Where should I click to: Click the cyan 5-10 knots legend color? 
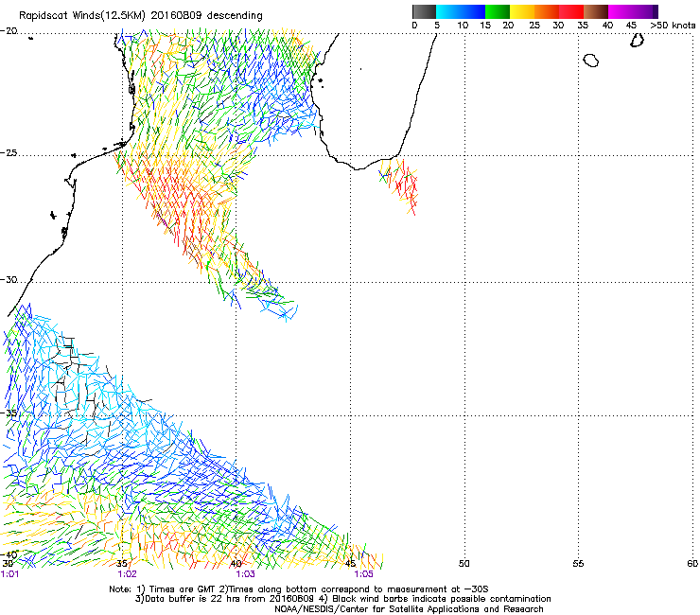click(448, 11)
